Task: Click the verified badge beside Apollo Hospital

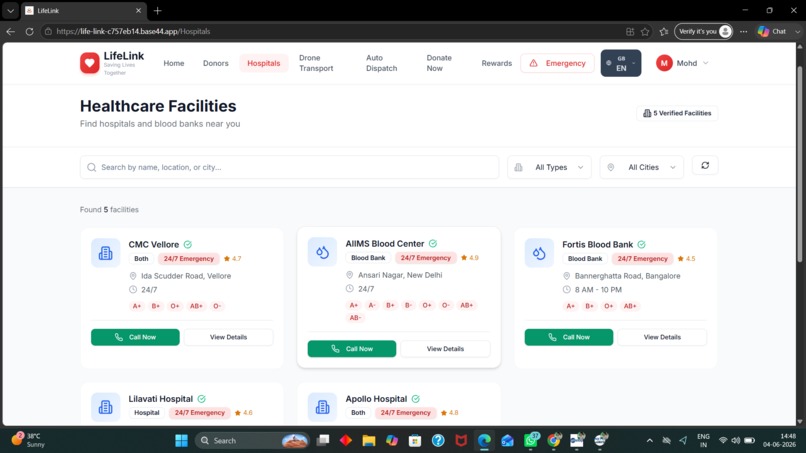Action: 415,399
